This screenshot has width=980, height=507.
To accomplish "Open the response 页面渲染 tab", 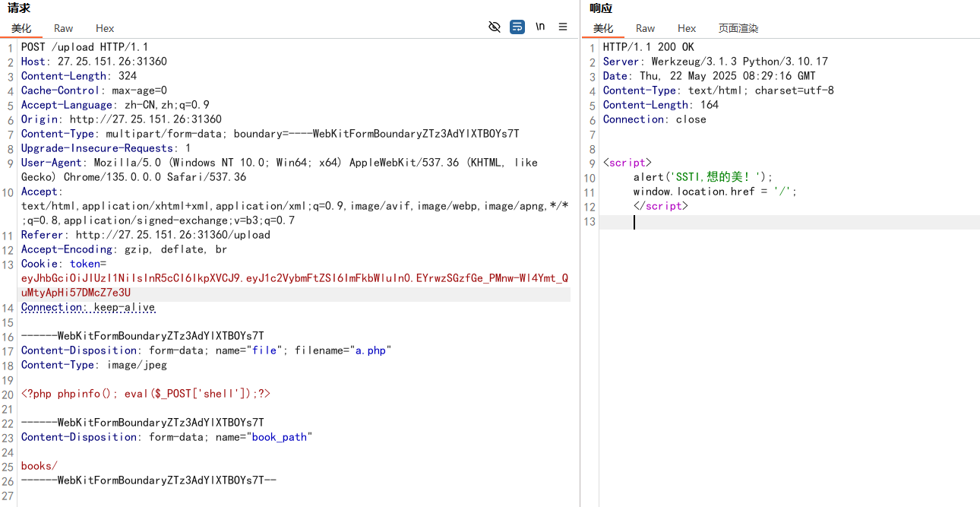I will pos(738,28).
